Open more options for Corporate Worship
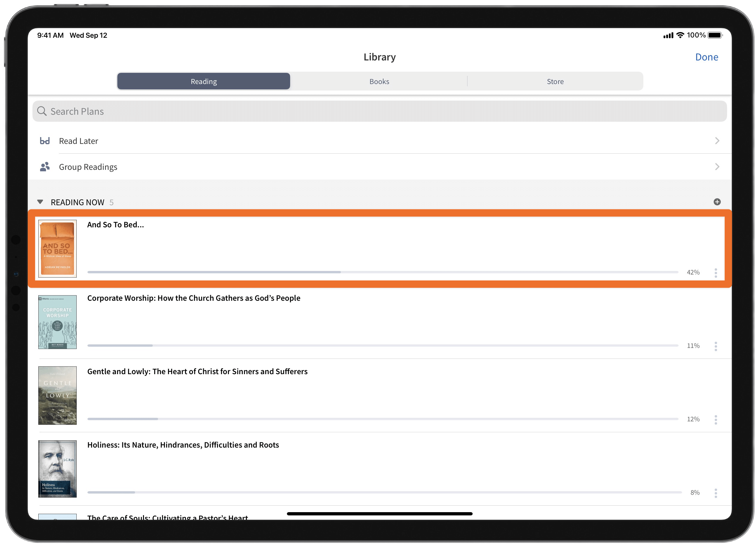This screenshot has height=544, width=756. point(716,346)
